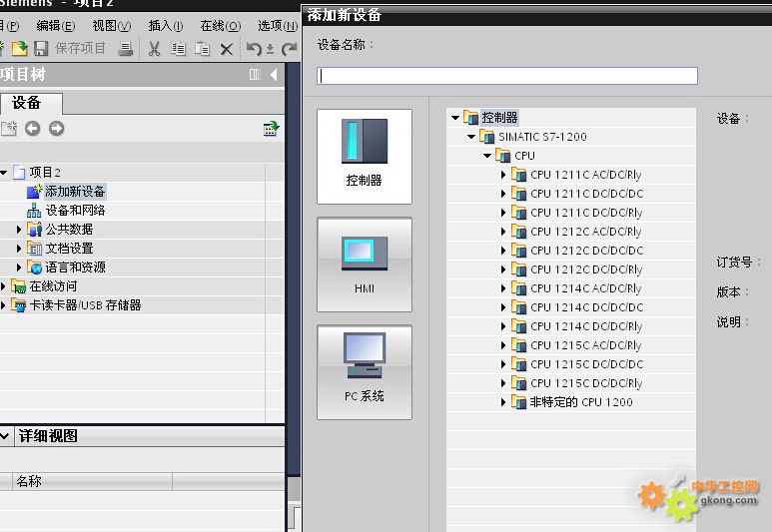Click 保存项目 toolbar button
The width and height of the screenshot is (772, 532).
point(80,48)
